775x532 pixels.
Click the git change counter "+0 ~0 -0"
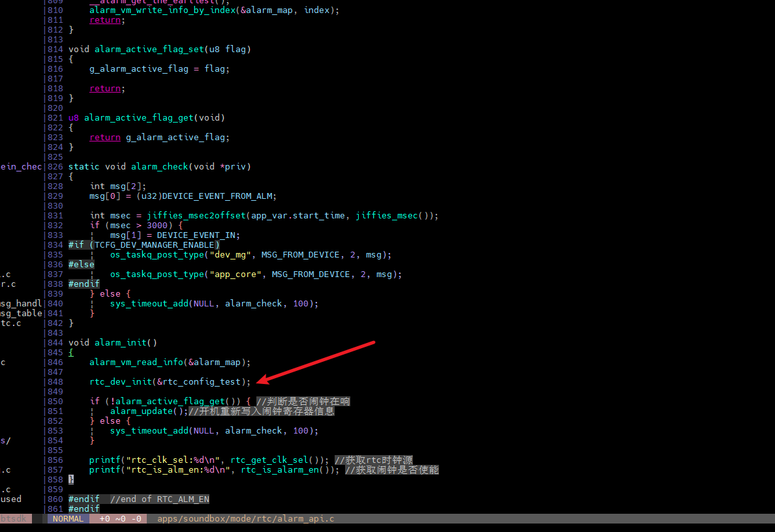coord(120,519)
